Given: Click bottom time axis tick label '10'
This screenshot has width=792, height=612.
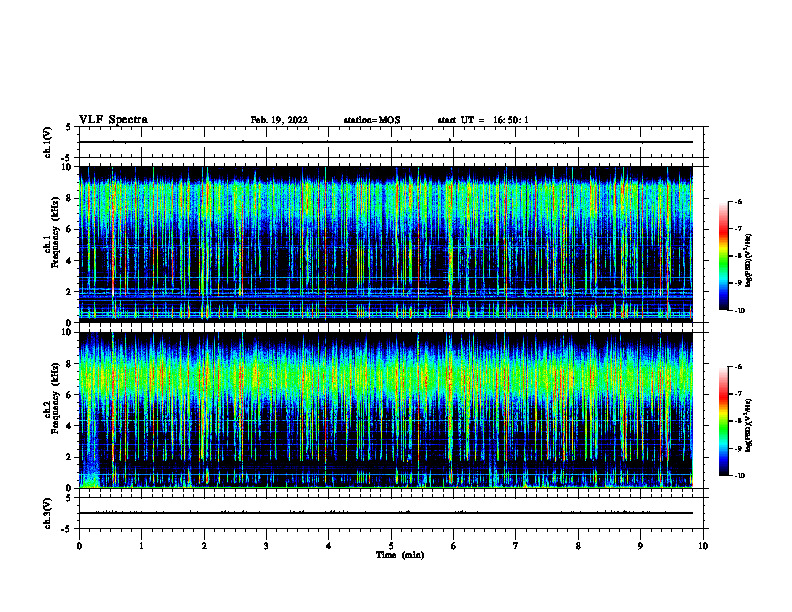Looking at the screenshot, I should pos(703,546).
